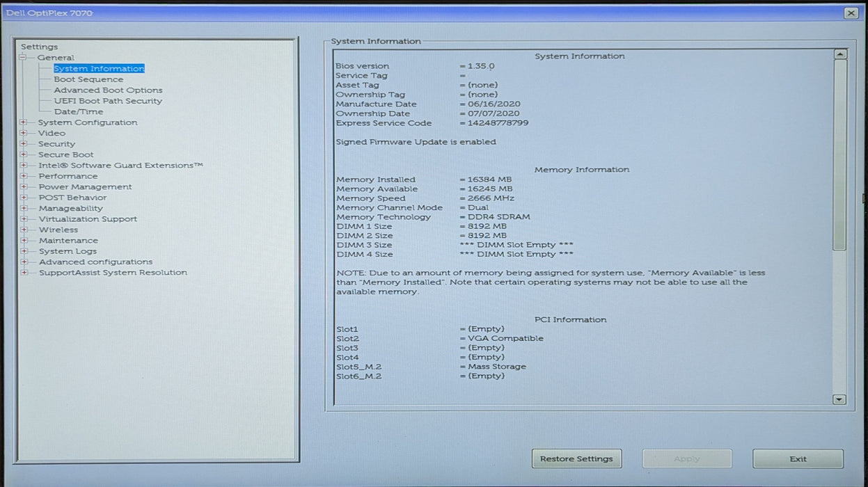Viewport: 868px width, 487px height.
Task: Collapse the General tree node
Action: click(23, 58)
